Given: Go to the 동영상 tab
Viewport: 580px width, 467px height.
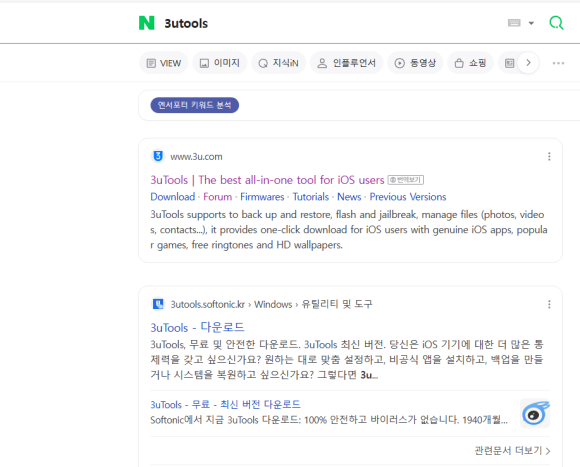Looking at the screenshot, I should (415, 63).
